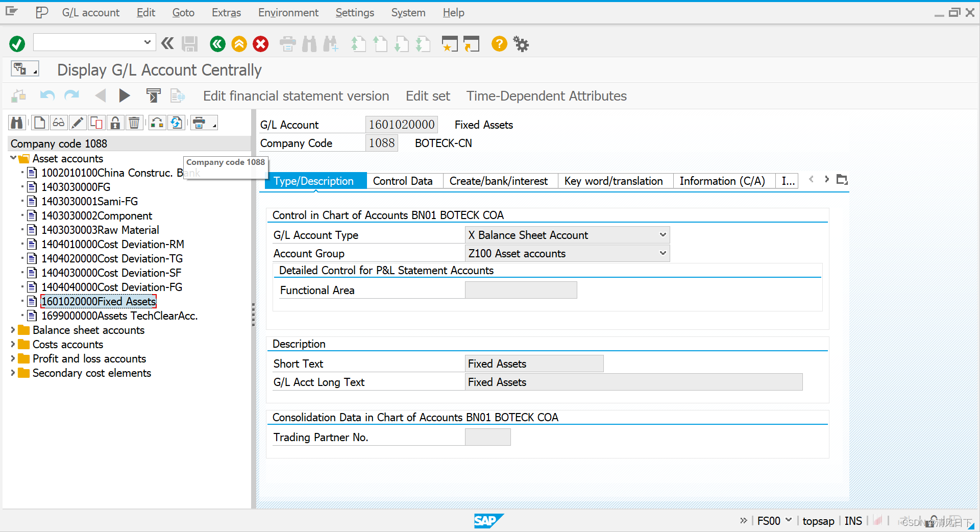This screenshot has width=980, height=532.
Task: Click the Copy icon in tree toolbar
Action: [x=96, y=123]
